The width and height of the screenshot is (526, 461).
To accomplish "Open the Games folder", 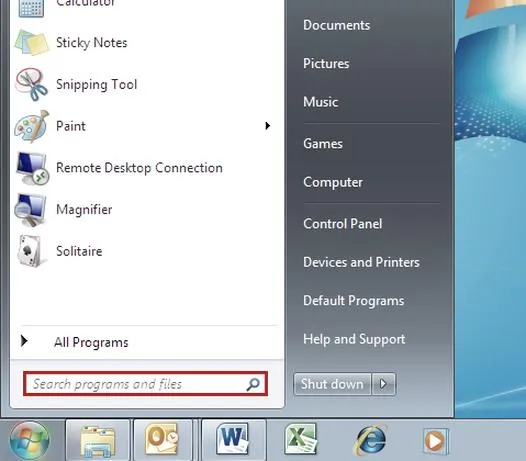I will pos(323,144).
